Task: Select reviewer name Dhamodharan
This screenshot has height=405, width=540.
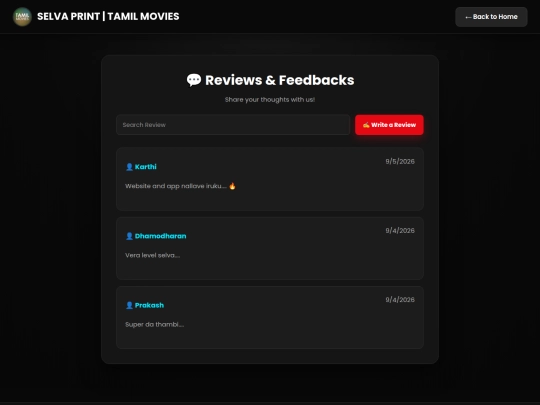Action: [160, 236]
